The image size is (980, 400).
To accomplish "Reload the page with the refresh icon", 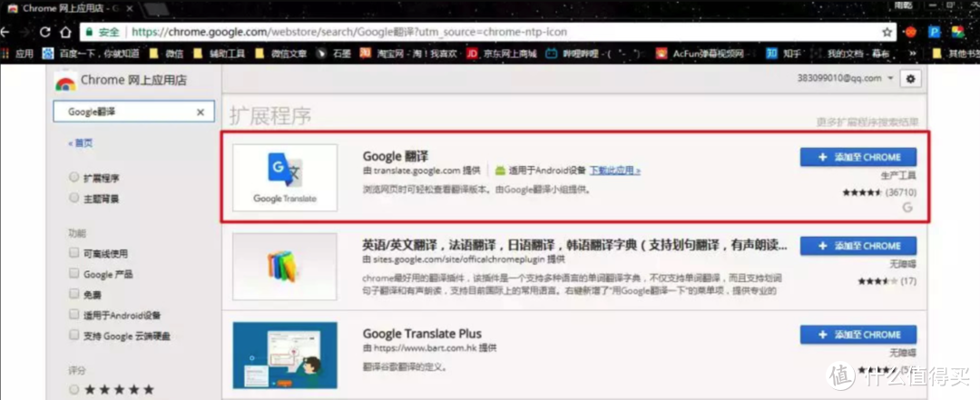I will [x=44, y=32].
